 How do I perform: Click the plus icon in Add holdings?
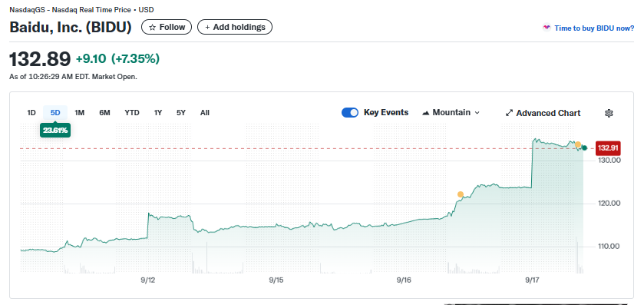207,27
